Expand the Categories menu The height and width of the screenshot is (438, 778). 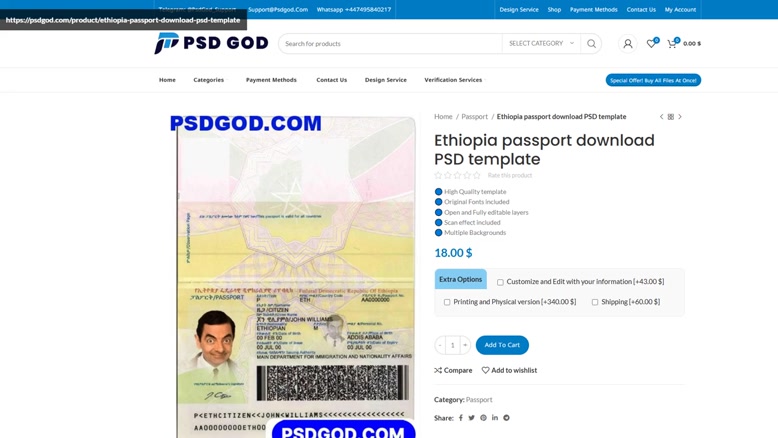(209, 80)
